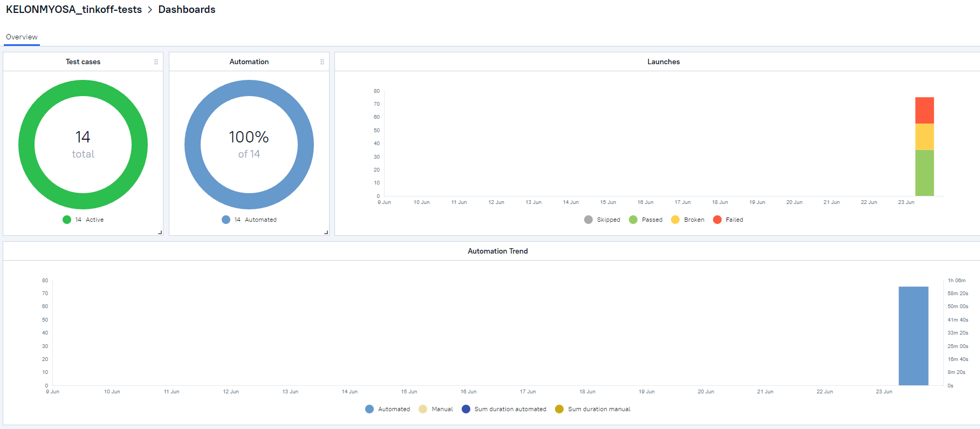Toggle the Skipped series in Launches legend
Viewport: 980px width, 429px height.
point(602,220)
